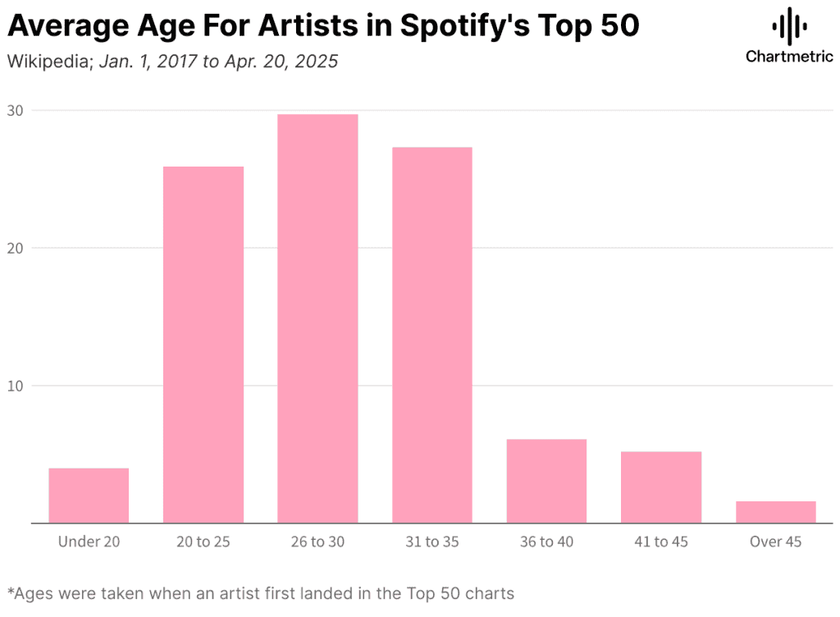Select the 20 to 25 bar
Screen dimensions: 840x617
coord(203,345)
